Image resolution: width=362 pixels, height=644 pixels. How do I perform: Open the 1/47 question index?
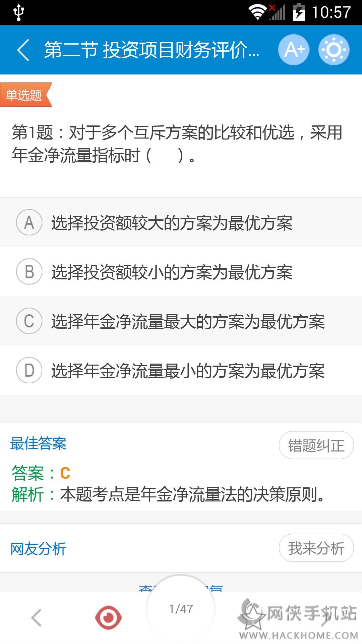[x=181, y=609]
